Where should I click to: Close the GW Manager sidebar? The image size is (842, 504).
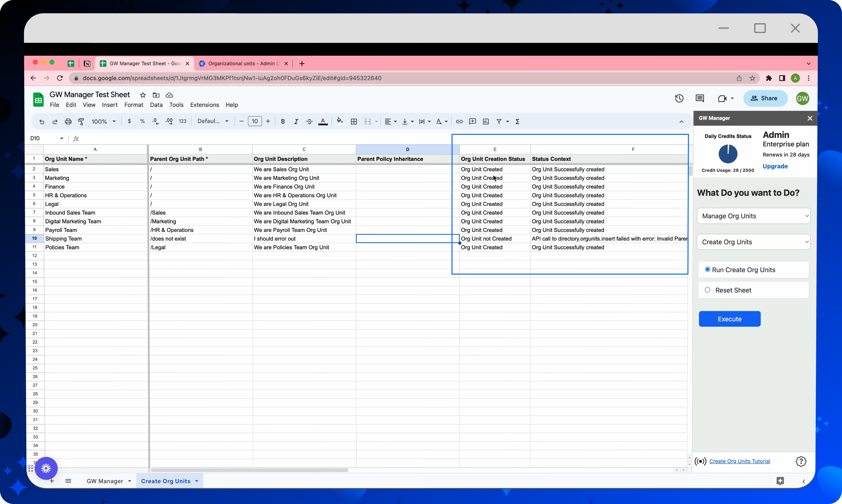[810, 118]
